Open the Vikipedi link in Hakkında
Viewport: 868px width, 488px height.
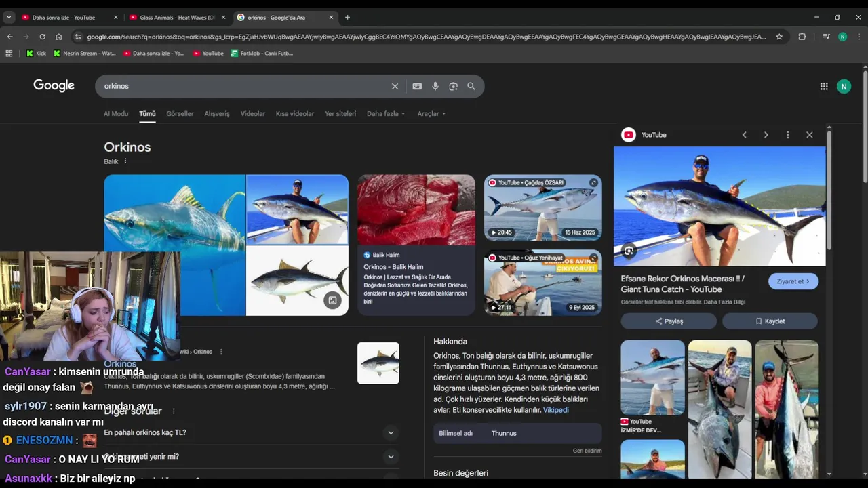click(x=555, y=410)
